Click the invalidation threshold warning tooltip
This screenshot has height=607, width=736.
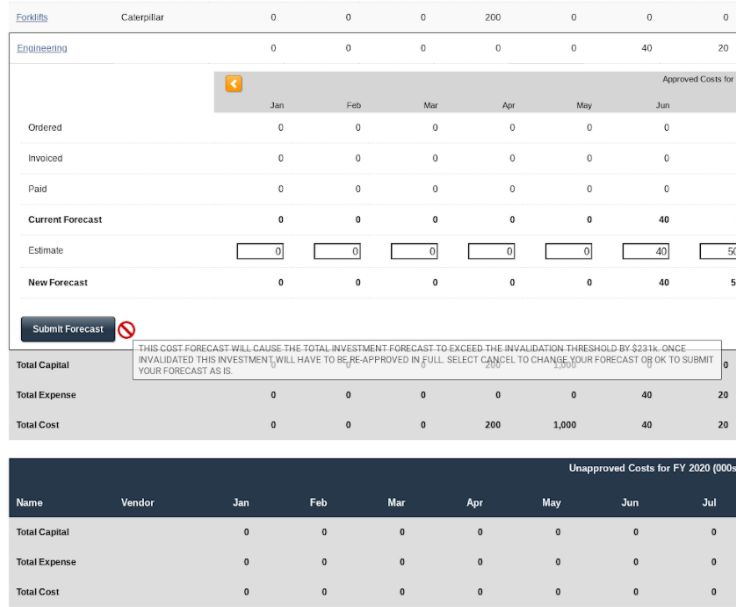click(427, 360)
